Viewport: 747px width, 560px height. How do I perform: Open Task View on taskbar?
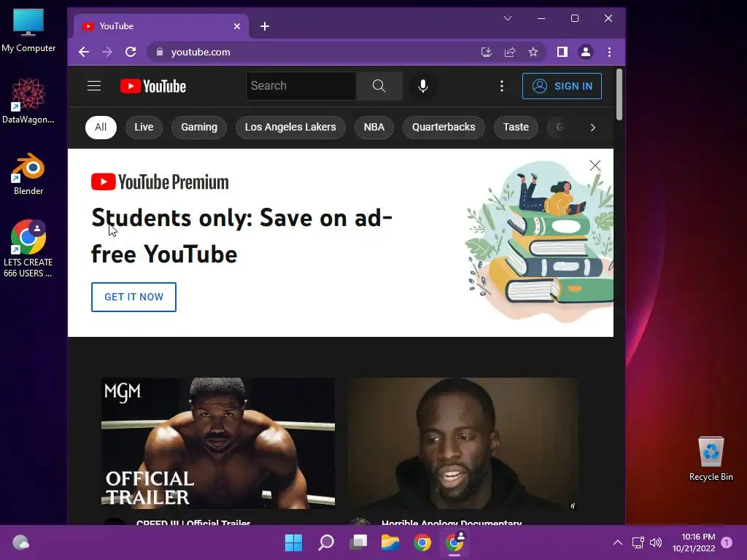tap(358, 542)
